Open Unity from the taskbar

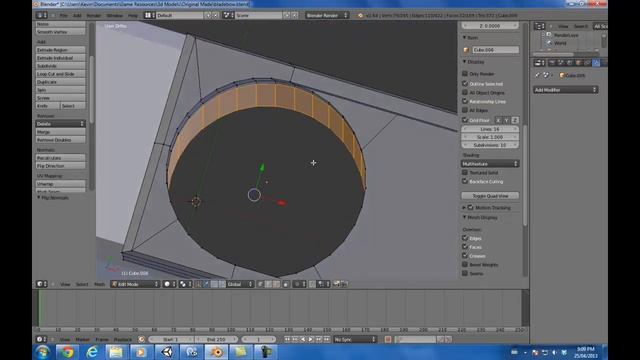pyautogui.click(x=166, y=352)
